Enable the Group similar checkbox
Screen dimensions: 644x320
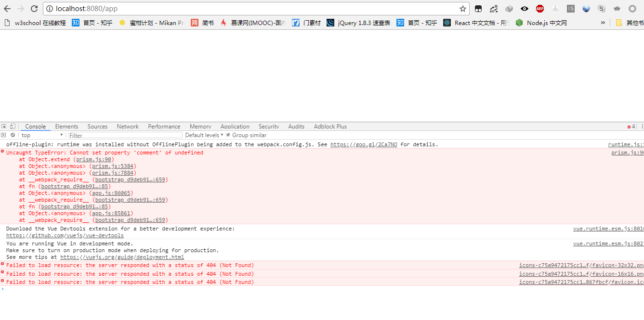pyautogui.click(x=228, y=135)
